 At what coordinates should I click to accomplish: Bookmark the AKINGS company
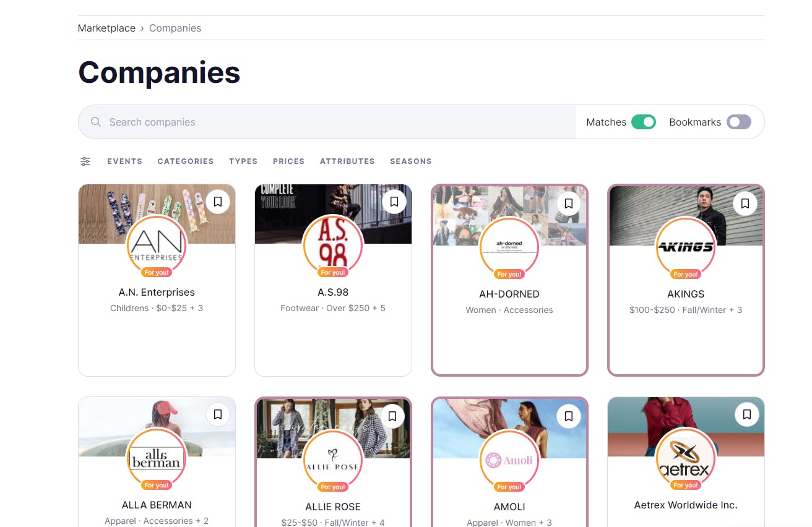click(745, 204)
